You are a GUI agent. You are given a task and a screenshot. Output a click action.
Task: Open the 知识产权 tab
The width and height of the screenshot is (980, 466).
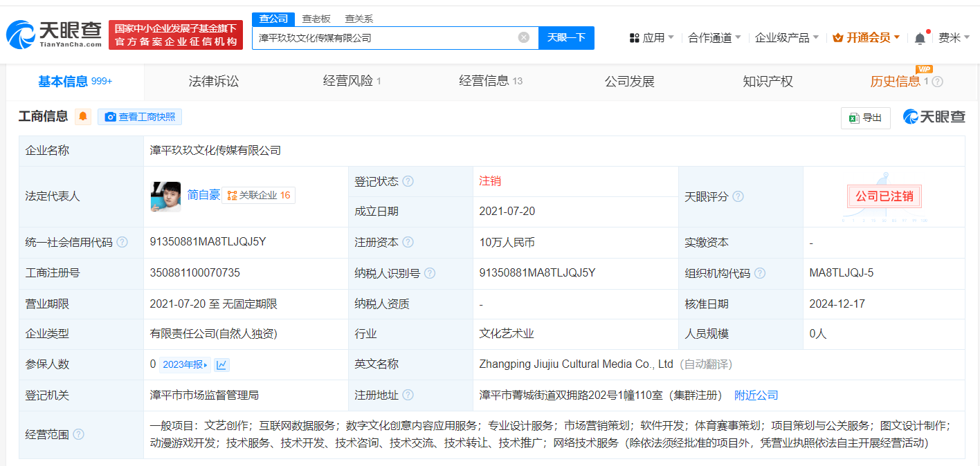768,82
